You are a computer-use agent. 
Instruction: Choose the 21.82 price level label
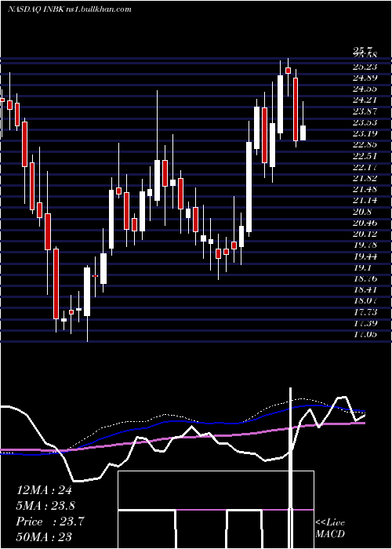click(364, 179)
